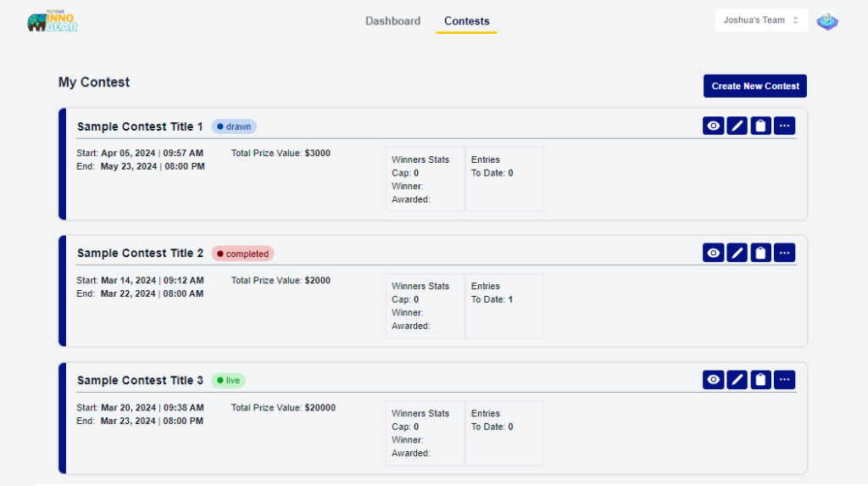
Task: View Sample Contest Title 2 via eye icon
Action: click(713, 253)
